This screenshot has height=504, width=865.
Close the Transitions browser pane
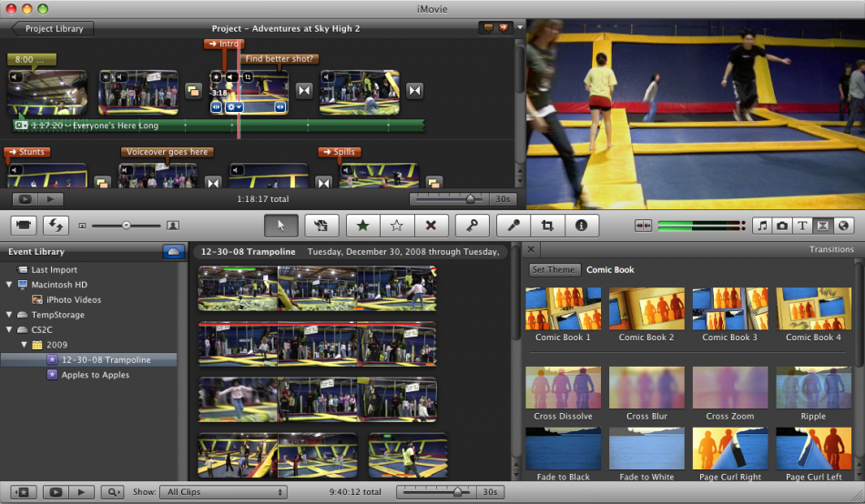pos(531,249)
